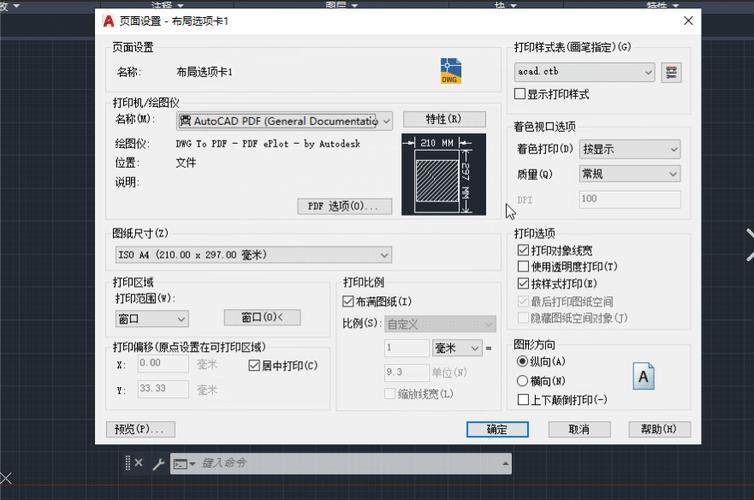Enable 使用透明度打印(T) checkbox

click(x=523, y=266)
